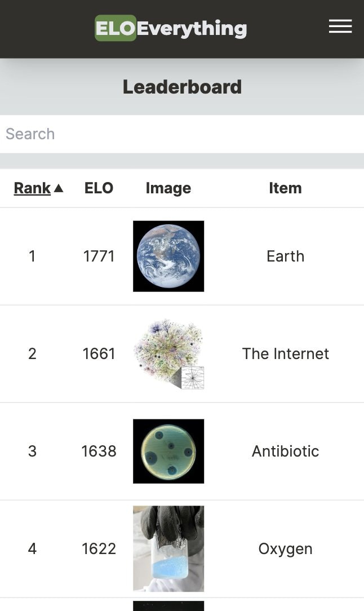This screenshot has width=364, height=611.
Task: Click the Image column header
Action: point(168,188)
